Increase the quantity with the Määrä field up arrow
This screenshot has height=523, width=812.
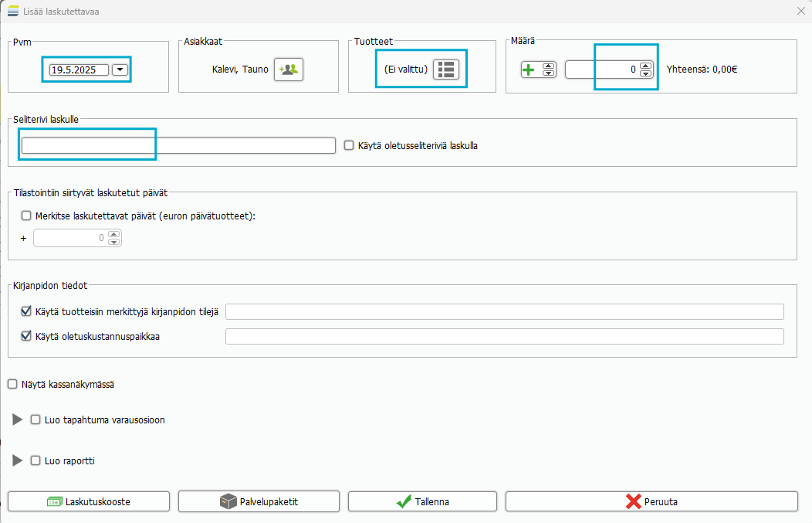[x=646, y=66]
